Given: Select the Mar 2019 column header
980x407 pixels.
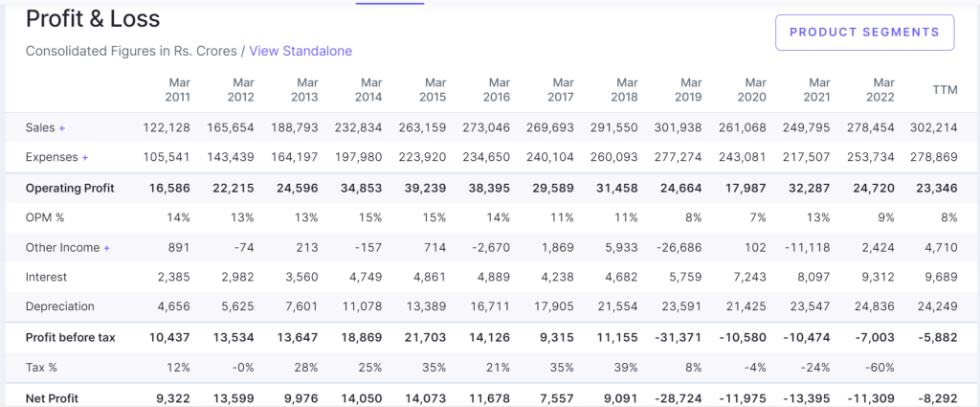Looking at the screenshot, I should pos(689,90).
